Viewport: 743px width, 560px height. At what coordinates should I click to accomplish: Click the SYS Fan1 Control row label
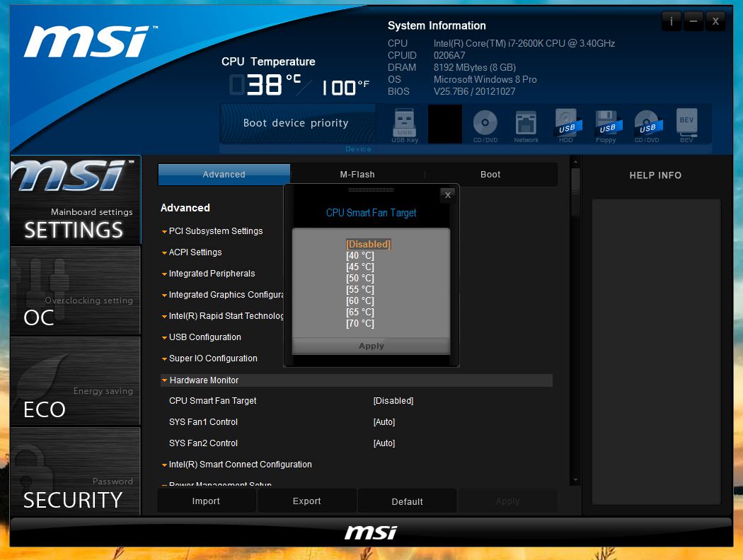(x=203, y=422)
